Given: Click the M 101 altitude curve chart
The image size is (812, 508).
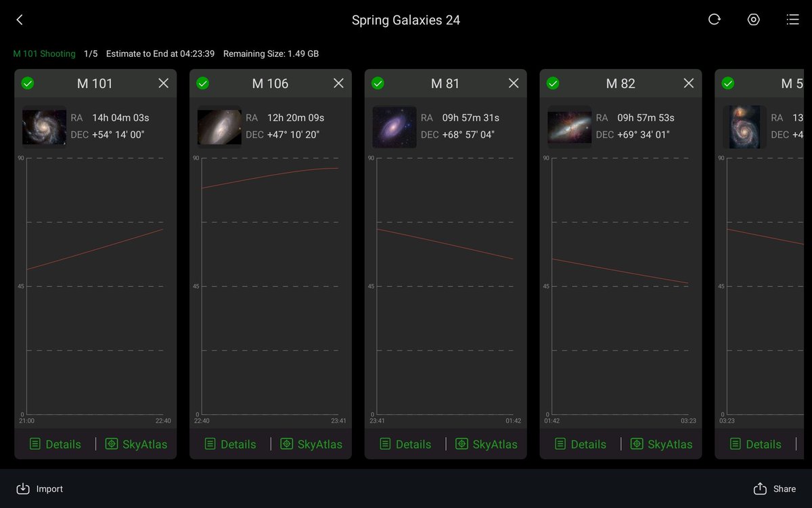Looking at the screenshot, I should pos(95,287).
